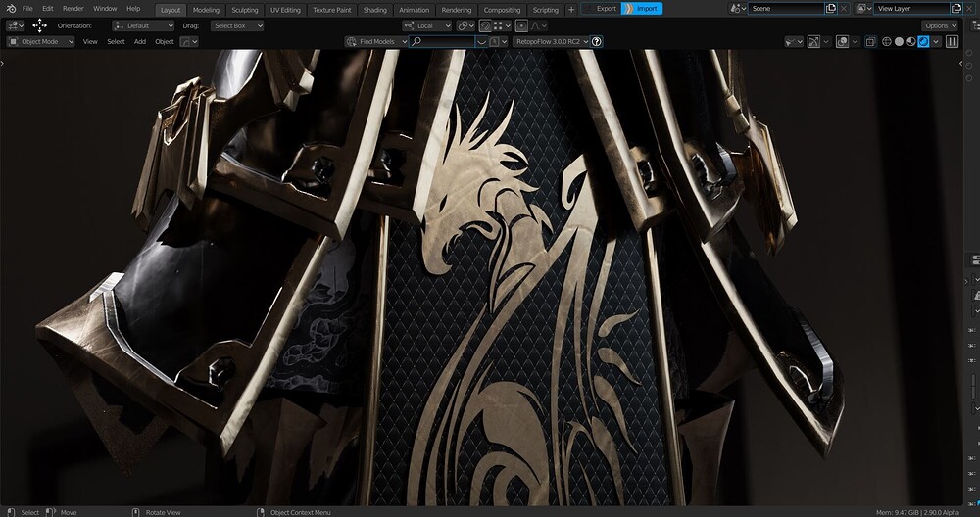Switch to the Animation workspace tab
This screenshot has width=980, height=517.
414,10
